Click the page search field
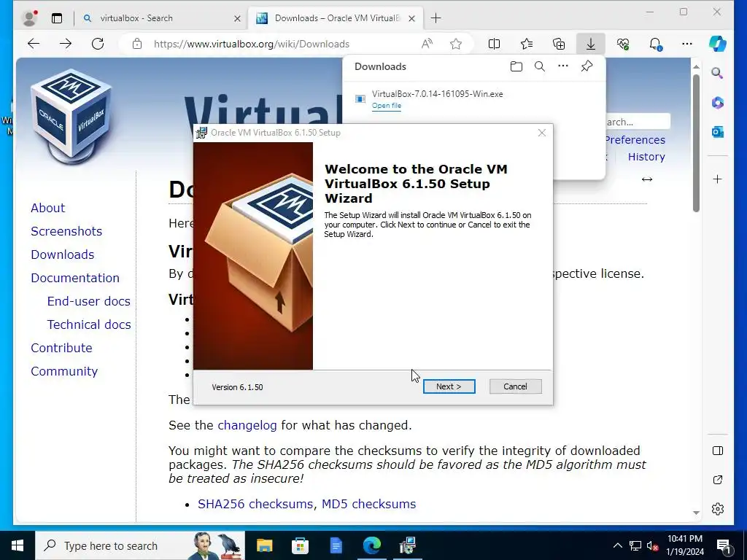The width and height of the screenshot is (747, 560). tap(638, 122)
